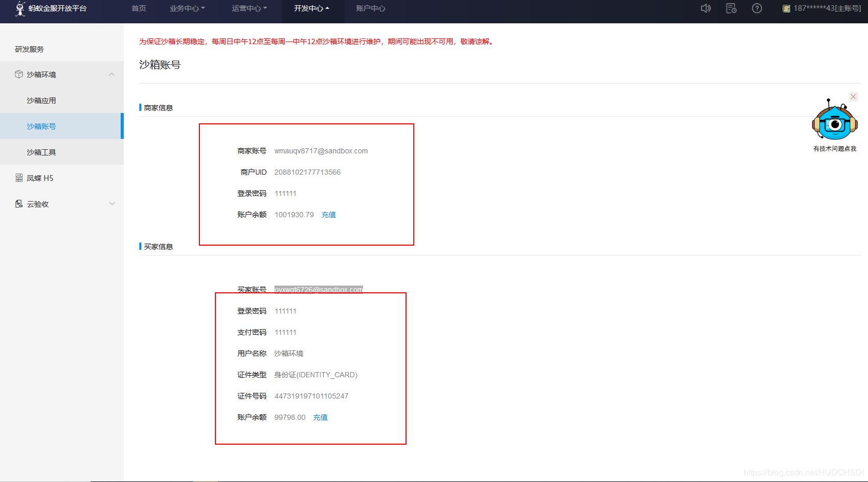Select 沙箱应用 in the sidebar
The height and width of the screenshot is (482, 868).
coord(41,100)
